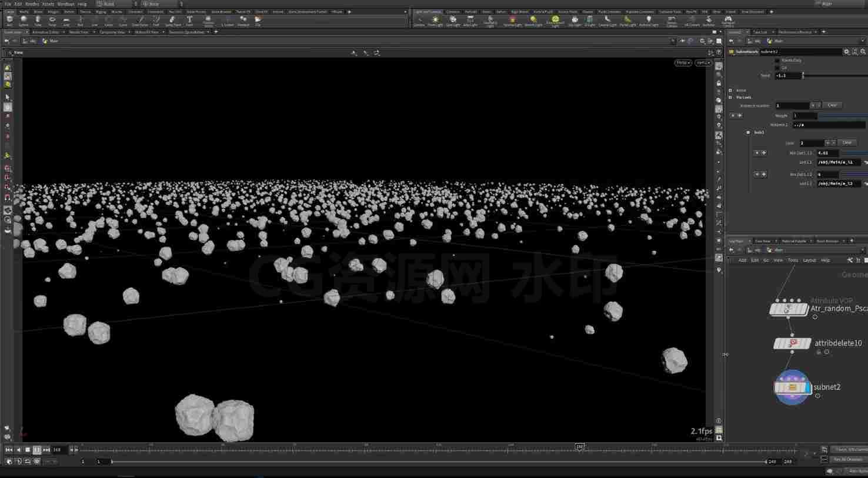Click the Atr_random_Pscale node icon

(788, 309)
